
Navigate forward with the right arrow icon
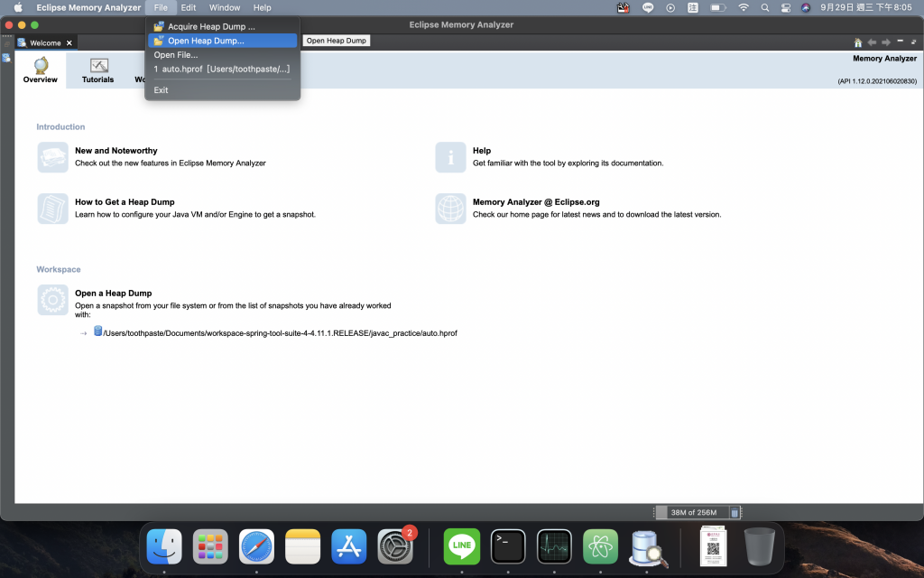point(886,42)
